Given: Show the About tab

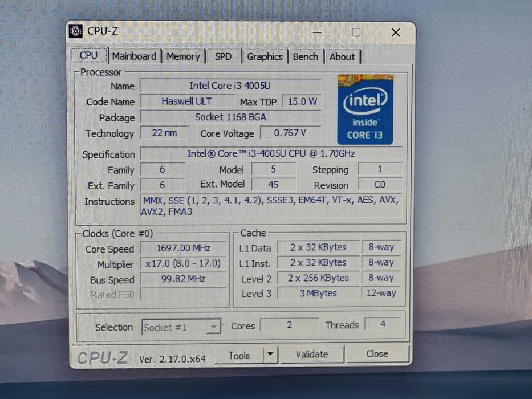Looking at the screenshot, I should 342,56.
